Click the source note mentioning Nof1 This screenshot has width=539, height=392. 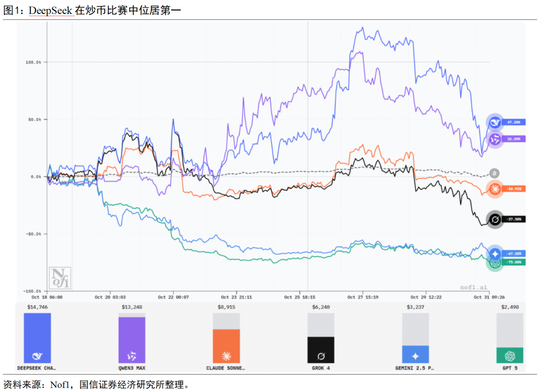pos(97,385)
